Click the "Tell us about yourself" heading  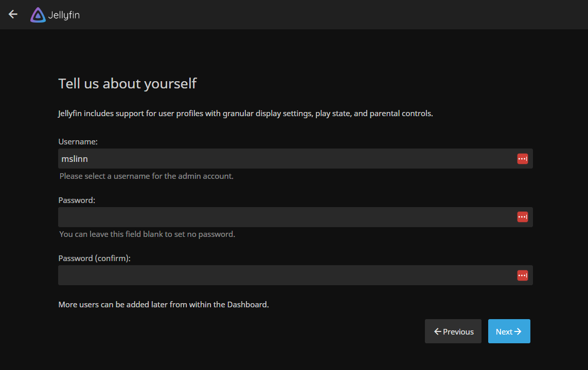coord(128,83)
